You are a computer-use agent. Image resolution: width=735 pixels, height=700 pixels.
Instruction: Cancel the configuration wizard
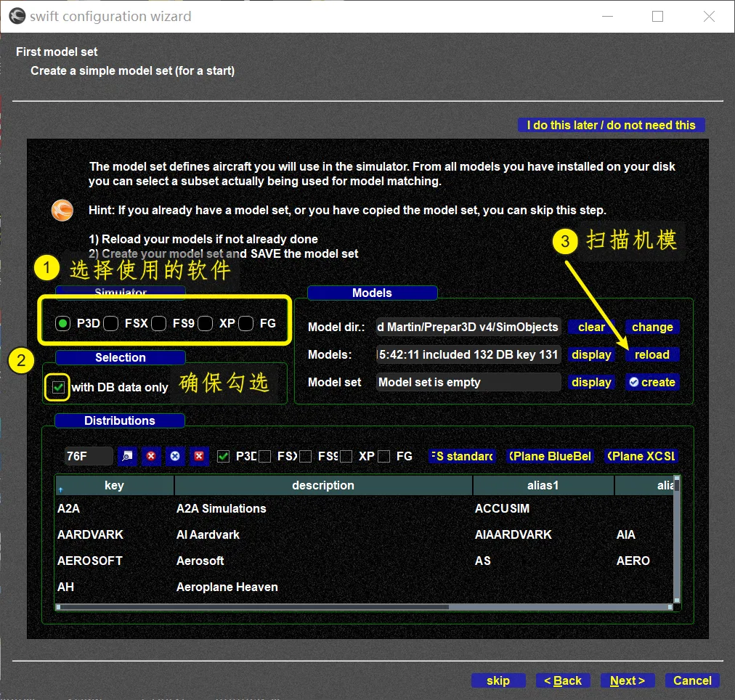pos(692,680)
